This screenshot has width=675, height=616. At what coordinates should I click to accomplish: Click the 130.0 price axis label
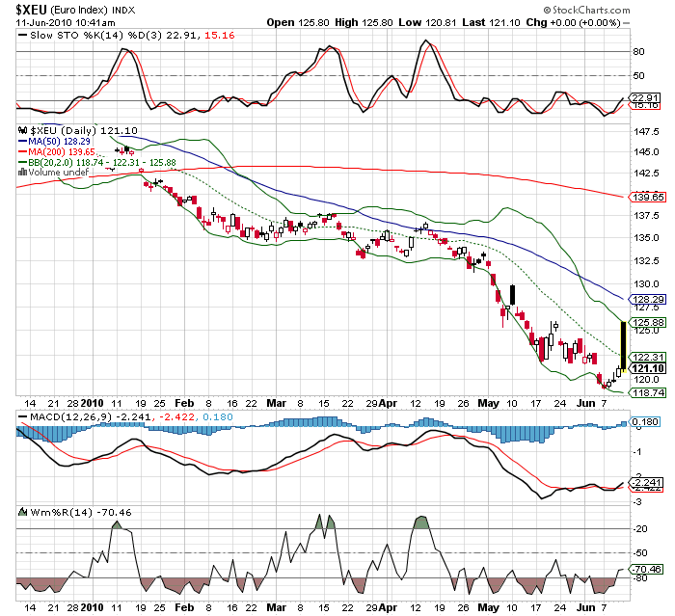click(646, 284)
